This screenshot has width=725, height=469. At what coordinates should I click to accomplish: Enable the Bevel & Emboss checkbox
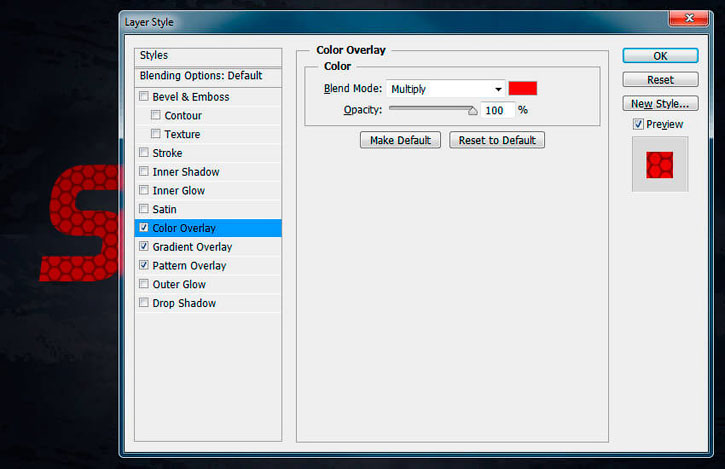tap(144, 96)
